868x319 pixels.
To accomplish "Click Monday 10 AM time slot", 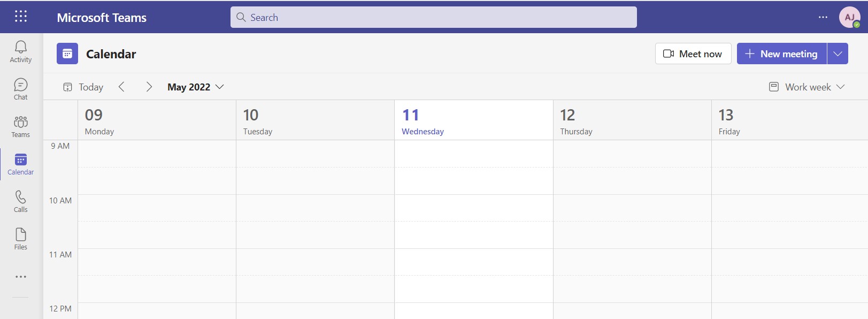I will point(157,208).
